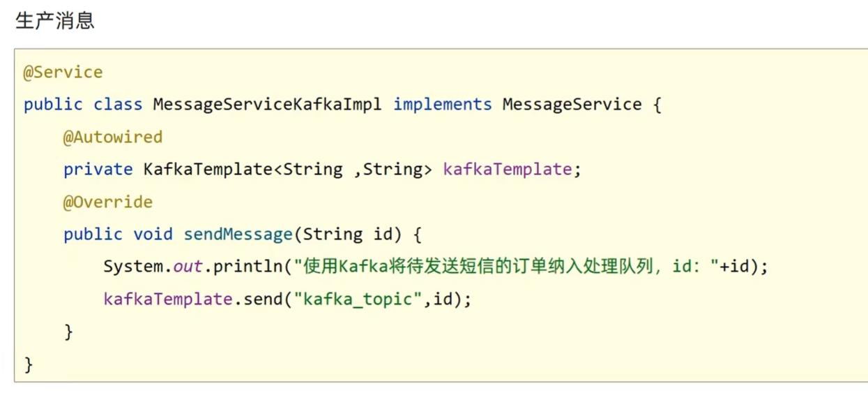Click the @Autowired annotation
Screen dimensions: 868x393
[x=112, y=137]
